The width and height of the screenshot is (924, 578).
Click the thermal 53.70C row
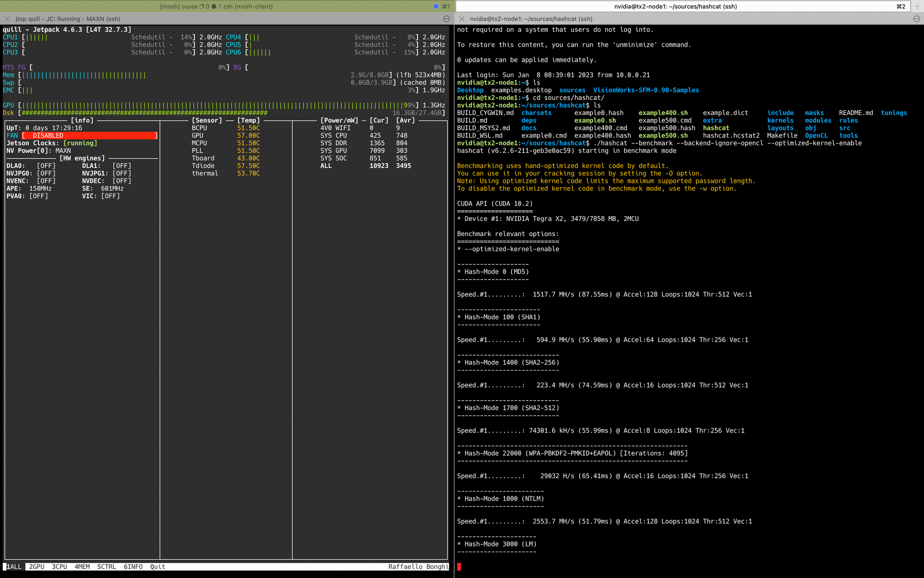(226, 173)
